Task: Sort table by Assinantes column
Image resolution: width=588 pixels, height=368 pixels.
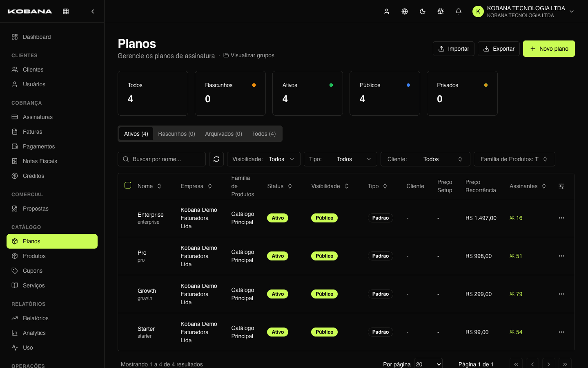Action: (528, 186)
